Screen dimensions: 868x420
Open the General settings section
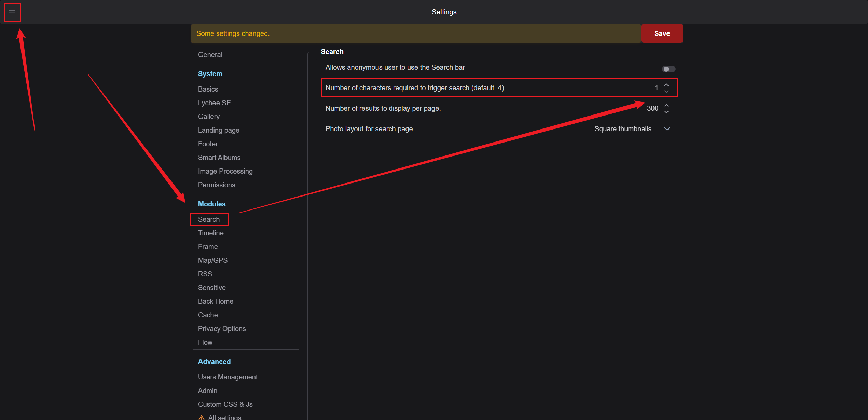click(210, 55)
